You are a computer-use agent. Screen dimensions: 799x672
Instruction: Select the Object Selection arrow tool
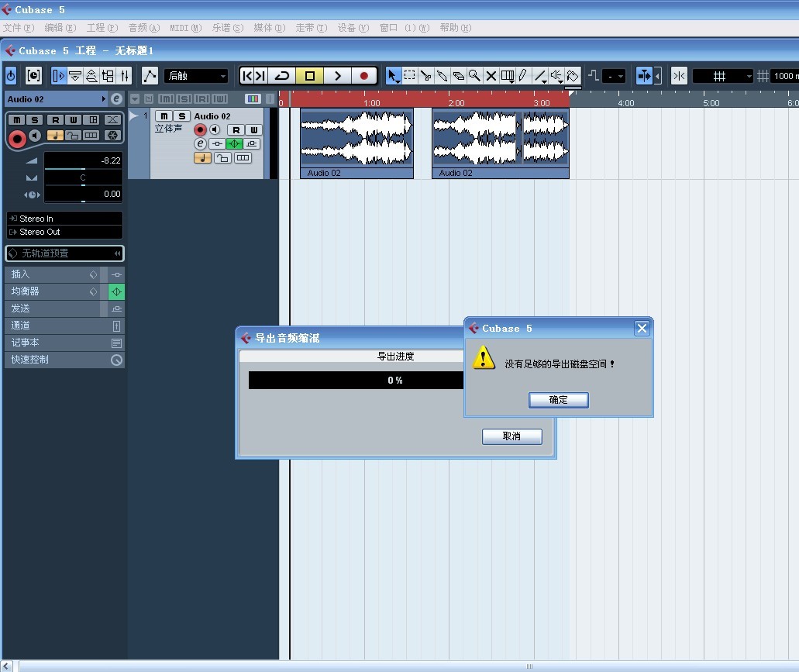point(393,75)
